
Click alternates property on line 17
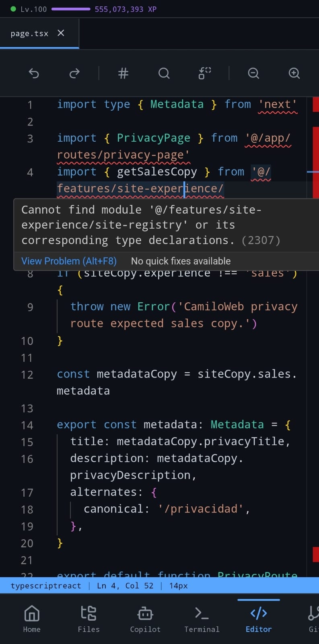103,492
